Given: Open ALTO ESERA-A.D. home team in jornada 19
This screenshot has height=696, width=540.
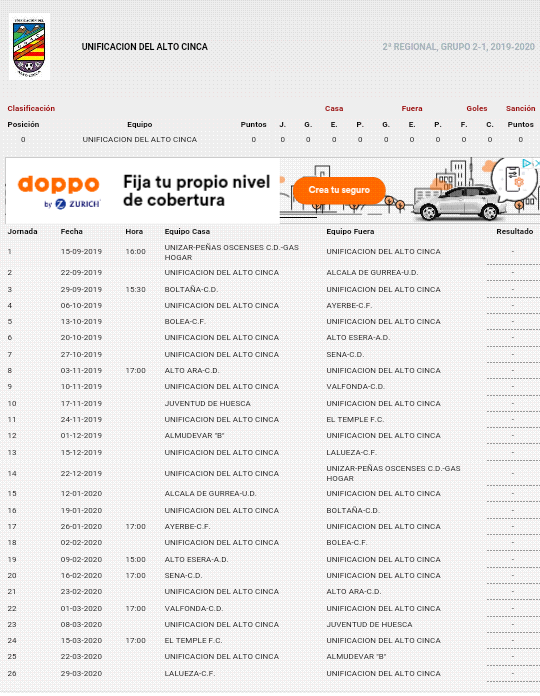Looking at the screenshot, I should (196, 560).
